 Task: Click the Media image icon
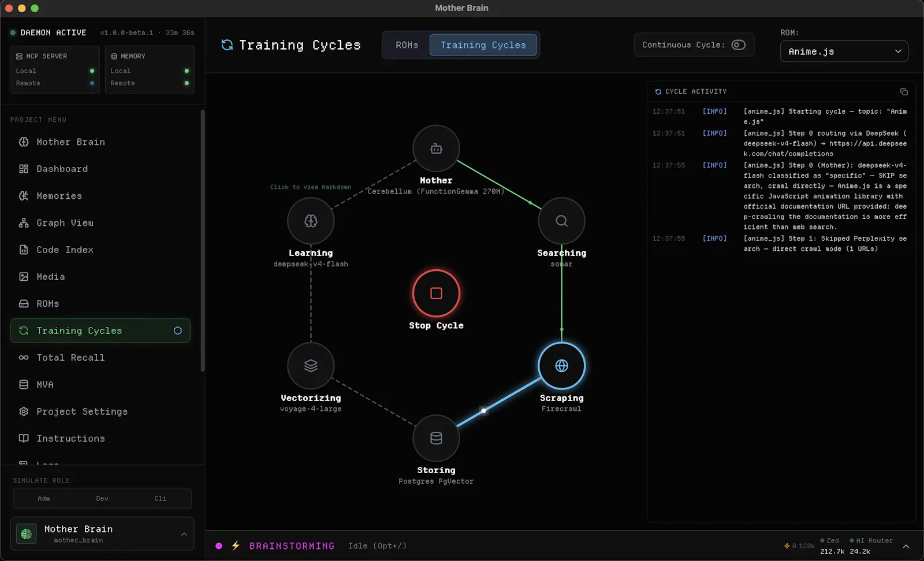(x=24, y=277)
